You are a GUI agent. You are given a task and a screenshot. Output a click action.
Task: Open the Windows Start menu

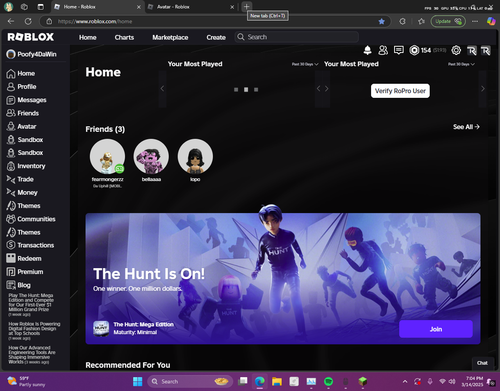(x=137, y=381)
